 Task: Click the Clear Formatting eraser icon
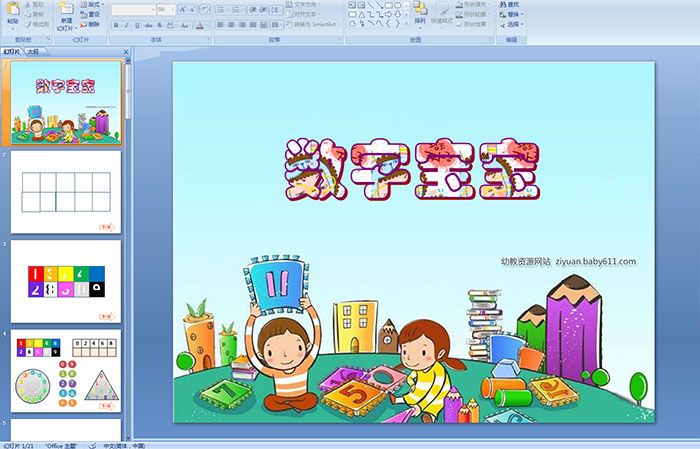(x=205, y=9)
